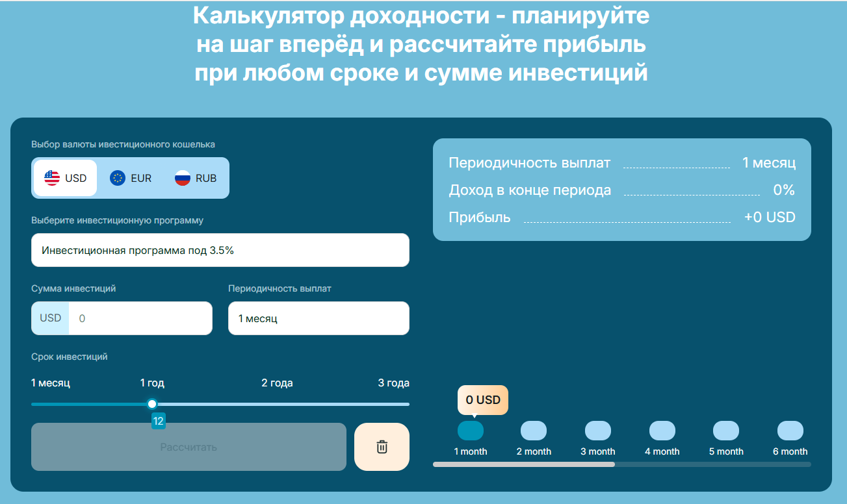The width and height of the screenshot is (847, 504).
Task: Click the '2 года' term label
Action: (x=277, y=383)
